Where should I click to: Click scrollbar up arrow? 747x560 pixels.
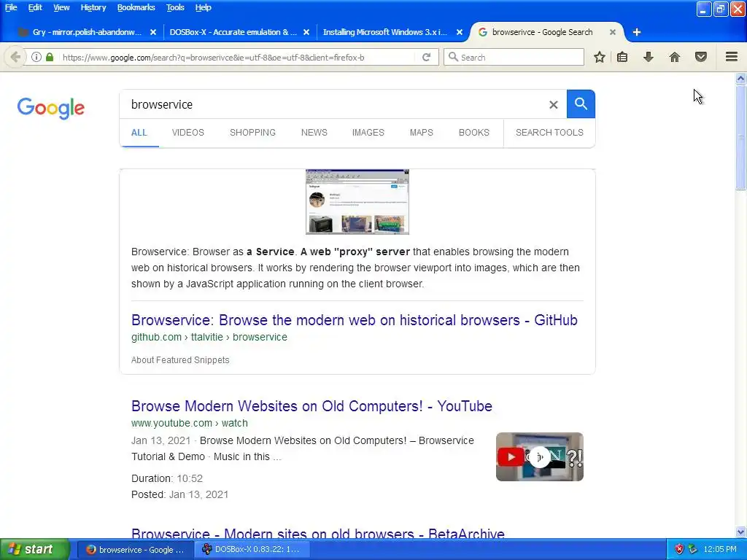click(740, 78)
